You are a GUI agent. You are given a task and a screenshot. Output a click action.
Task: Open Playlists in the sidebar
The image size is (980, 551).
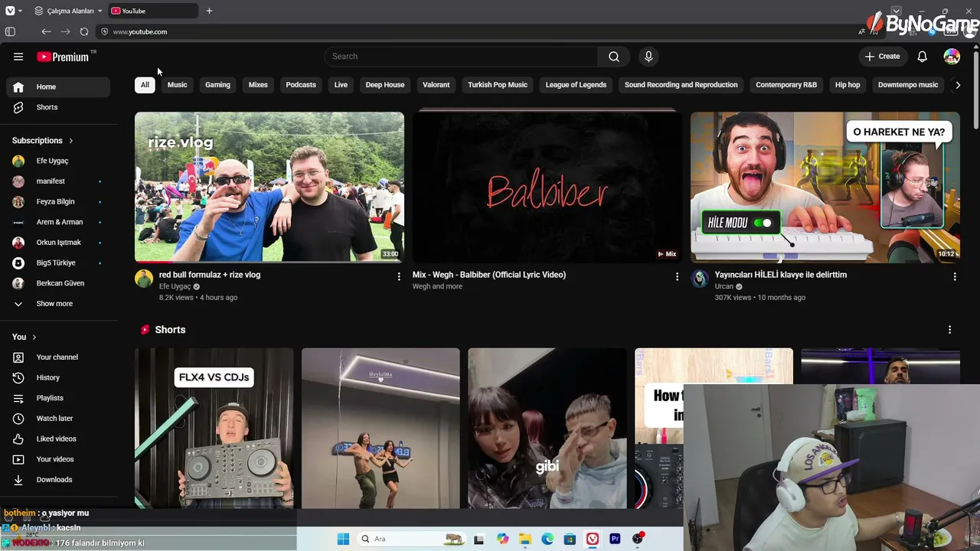pyautogui.click(x=58, y=398)
